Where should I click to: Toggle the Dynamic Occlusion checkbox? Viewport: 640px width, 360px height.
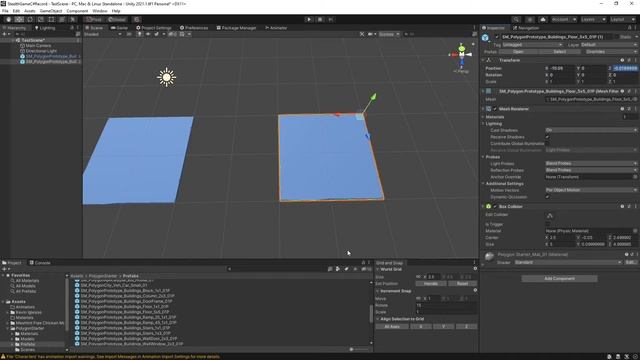(x=547, y=197)
